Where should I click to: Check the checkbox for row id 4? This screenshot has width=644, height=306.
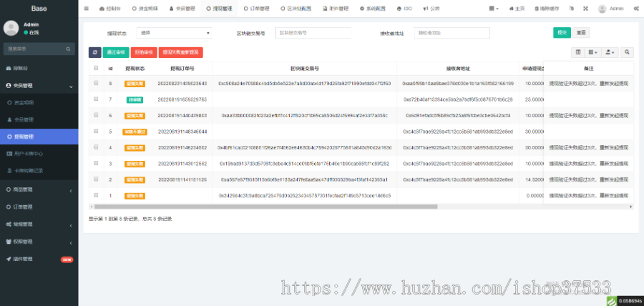96,147
